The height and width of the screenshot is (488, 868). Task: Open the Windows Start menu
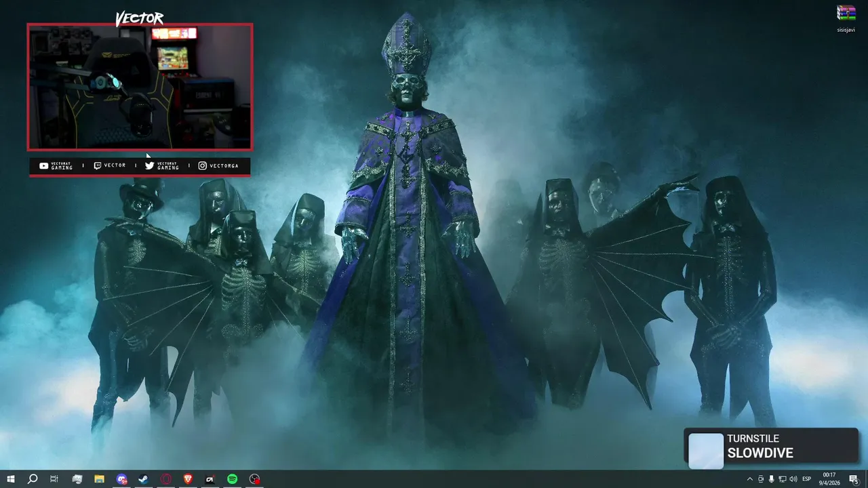(x=11, y=479)
